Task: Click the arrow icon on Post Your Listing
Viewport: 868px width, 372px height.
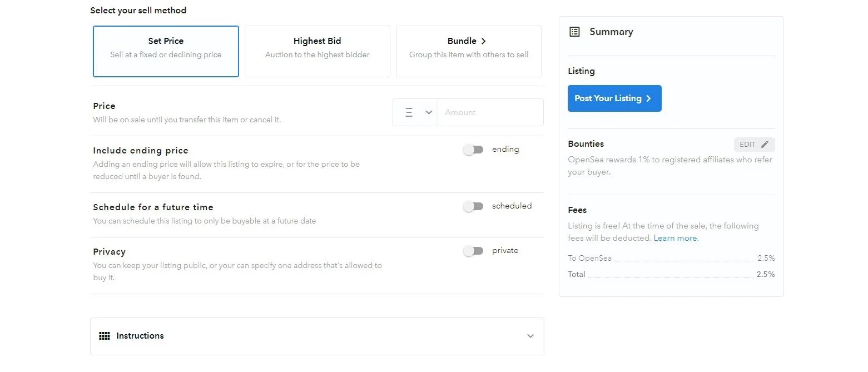Action: point(648,98)
